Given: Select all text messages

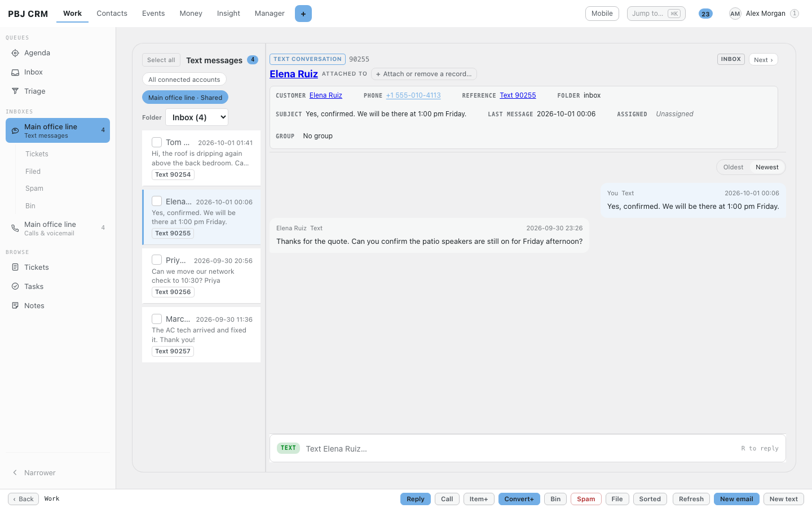Looking at the screenshot, I should [x=161, y=60].
